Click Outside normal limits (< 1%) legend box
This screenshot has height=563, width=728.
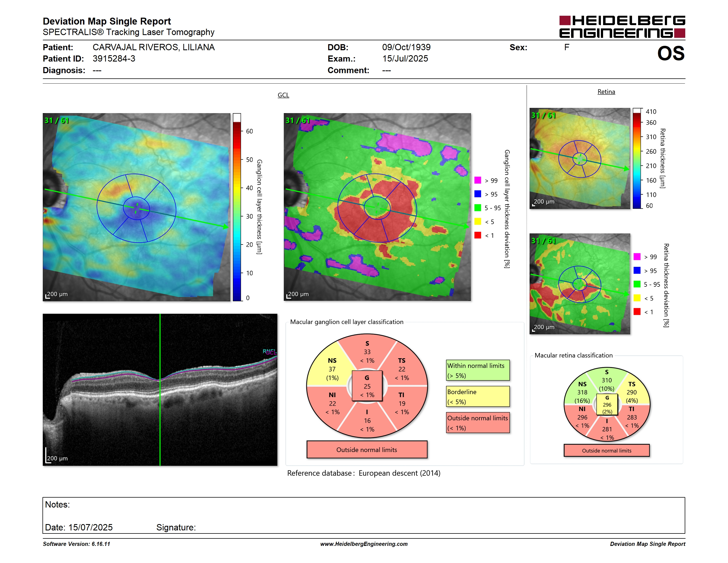point(478,423)
